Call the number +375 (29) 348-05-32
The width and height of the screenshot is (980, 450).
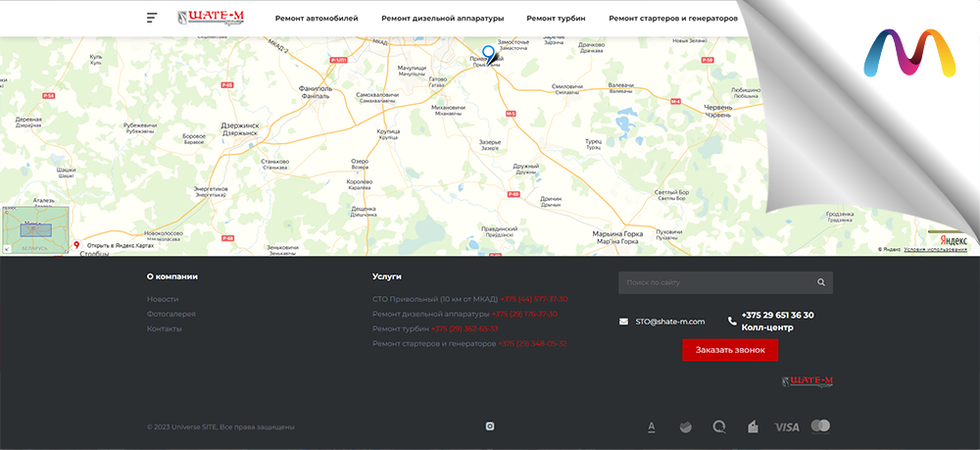[x=532, y=344]
